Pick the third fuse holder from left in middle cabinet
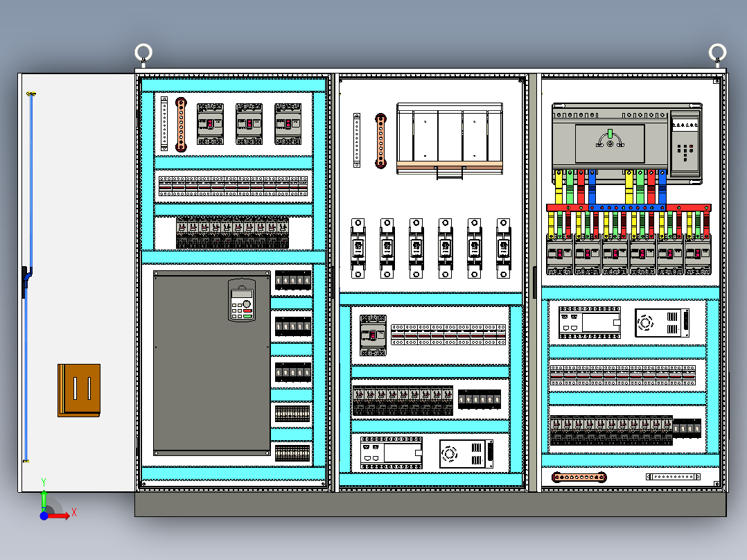The image size is (747, 560). [416, 248]
